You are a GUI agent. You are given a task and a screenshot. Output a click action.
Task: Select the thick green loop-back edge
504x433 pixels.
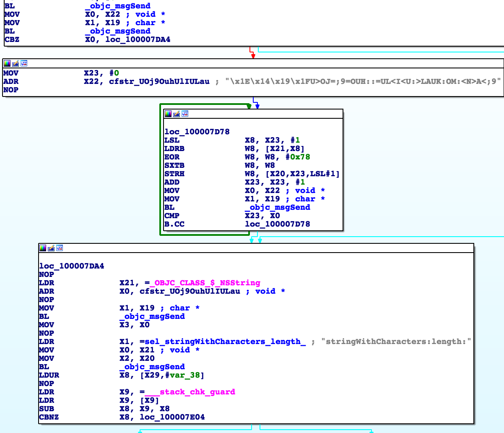[x=160, y=168]
